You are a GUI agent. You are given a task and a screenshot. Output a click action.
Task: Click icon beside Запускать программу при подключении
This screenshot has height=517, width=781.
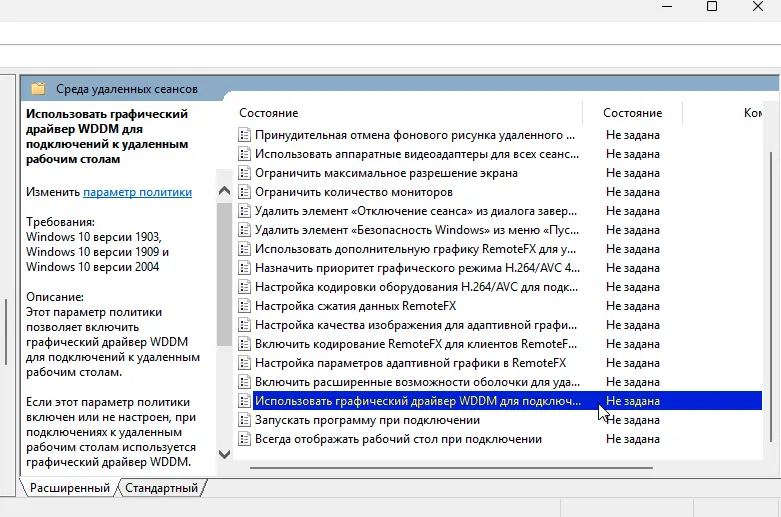pos(244,420)
